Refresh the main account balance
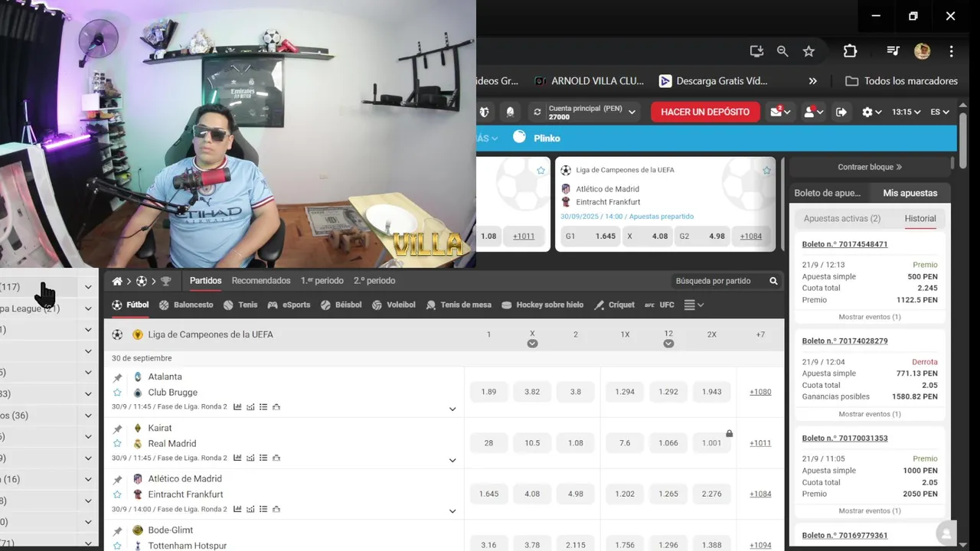Viewport: 980px width, 551px height. coord(537,112)
